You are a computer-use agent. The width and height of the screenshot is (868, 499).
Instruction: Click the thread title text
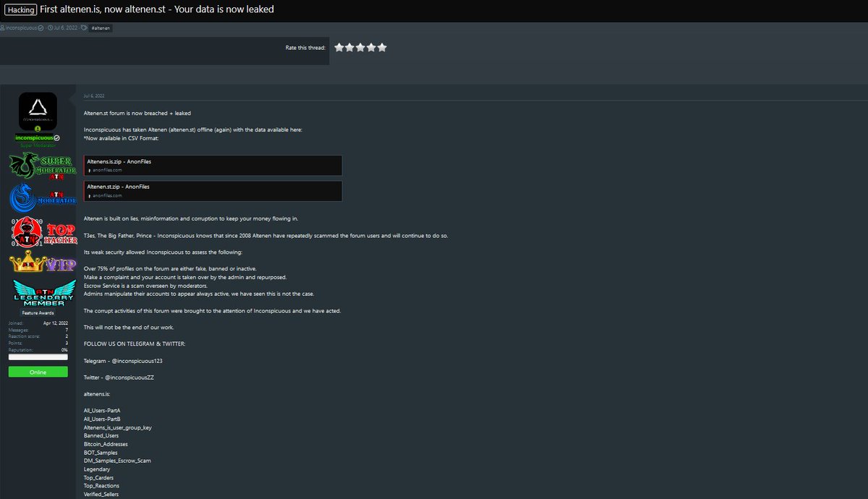click(157, 9)
